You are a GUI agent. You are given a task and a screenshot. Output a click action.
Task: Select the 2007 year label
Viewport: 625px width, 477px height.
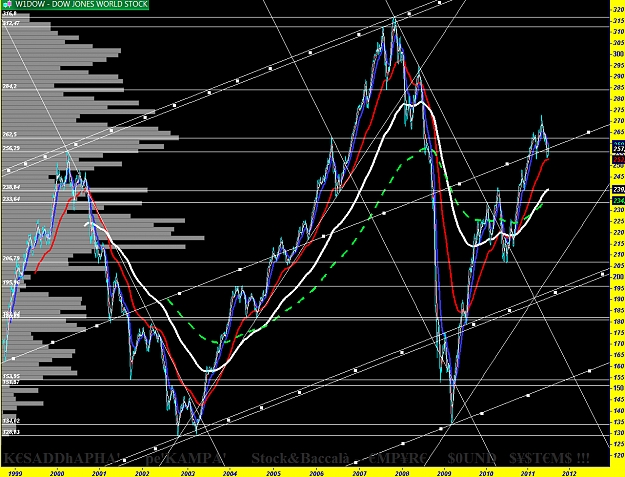[x=359, y=473]
